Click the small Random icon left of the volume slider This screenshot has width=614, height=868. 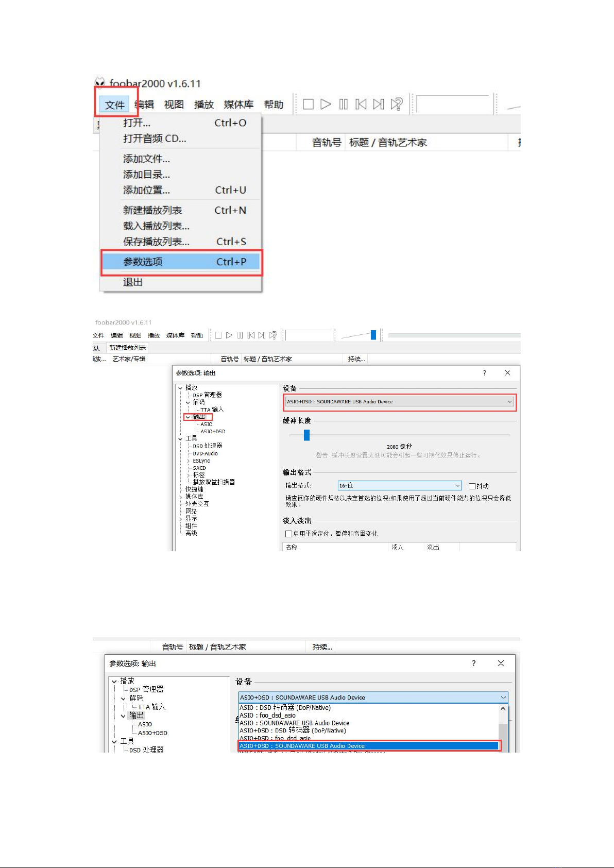[x=273, y=335]
